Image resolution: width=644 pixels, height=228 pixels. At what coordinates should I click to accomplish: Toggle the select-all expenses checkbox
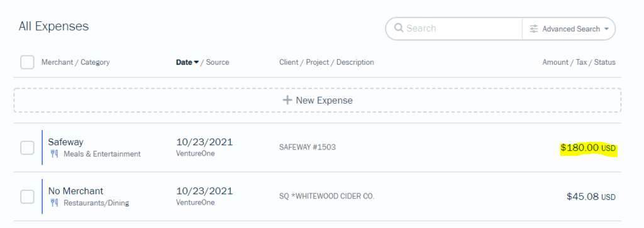(x=27, y=62)
